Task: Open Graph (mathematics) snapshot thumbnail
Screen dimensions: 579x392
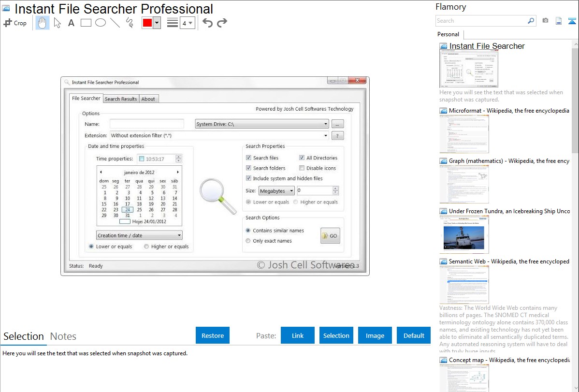Action: (464, 184)
